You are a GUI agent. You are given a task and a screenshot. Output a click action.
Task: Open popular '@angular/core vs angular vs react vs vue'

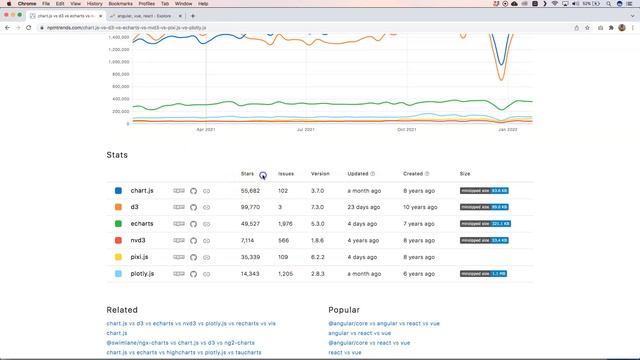coord(384,323)
